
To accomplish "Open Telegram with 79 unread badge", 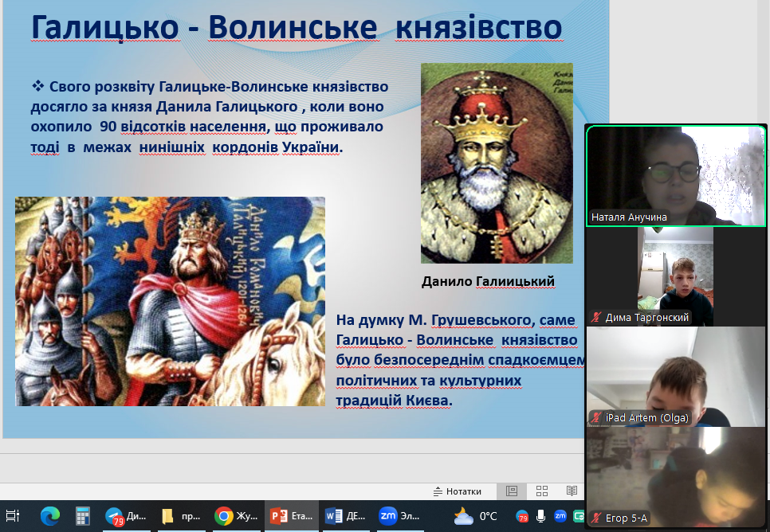I will [126, 516].
